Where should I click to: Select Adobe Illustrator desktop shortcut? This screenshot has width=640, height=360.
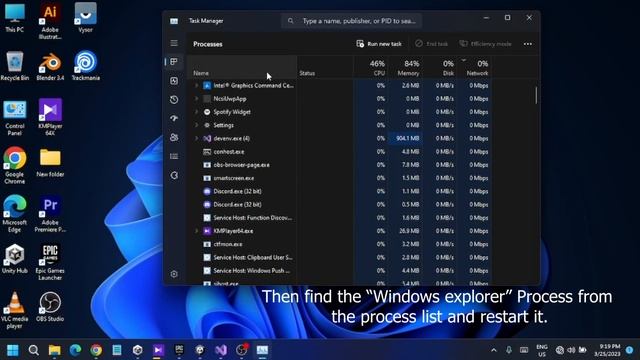(50, 21)
